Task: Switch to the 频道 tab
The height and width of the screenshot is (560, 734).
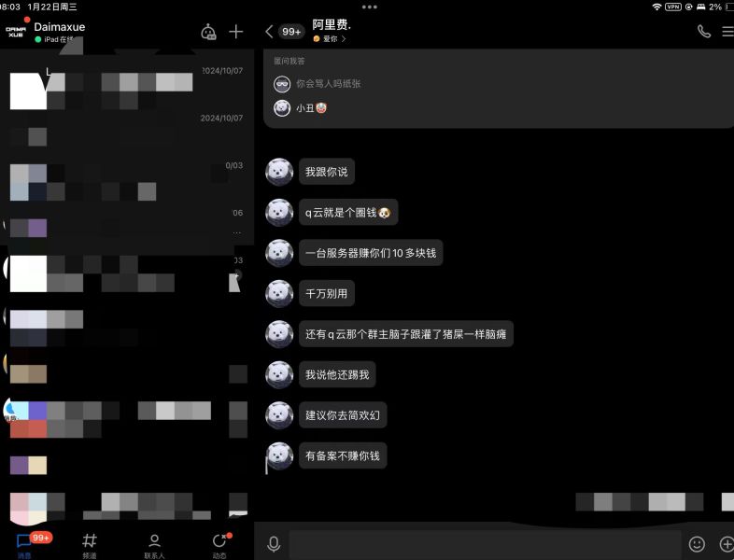Action: tap(90, 546)
